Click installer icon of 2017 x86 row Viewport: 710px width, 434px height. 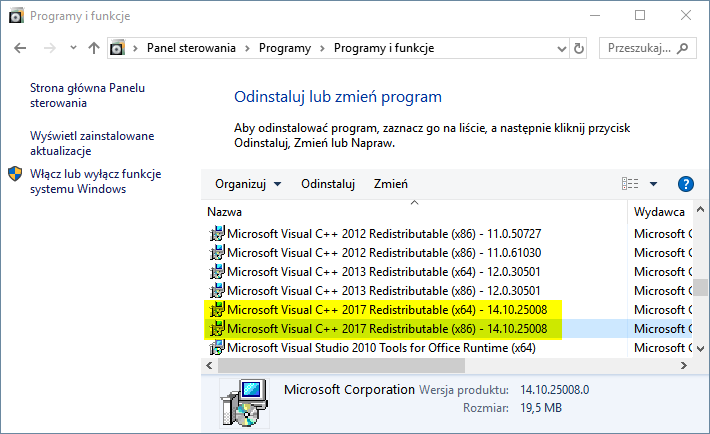(x=217, y=328)
